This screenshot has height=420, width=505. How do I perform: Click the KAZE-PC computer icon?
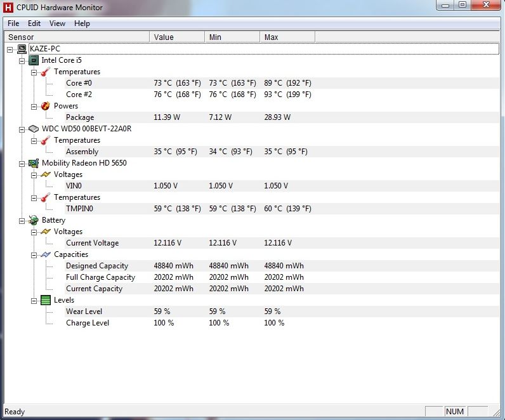pos(22,49)
